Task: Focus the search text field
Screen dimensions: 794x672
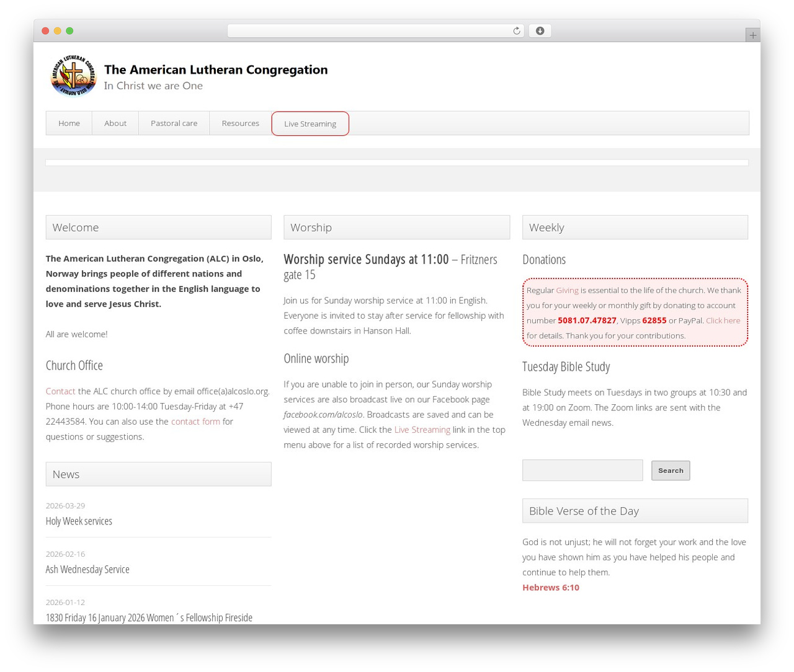Action: [x=582, y=471]
